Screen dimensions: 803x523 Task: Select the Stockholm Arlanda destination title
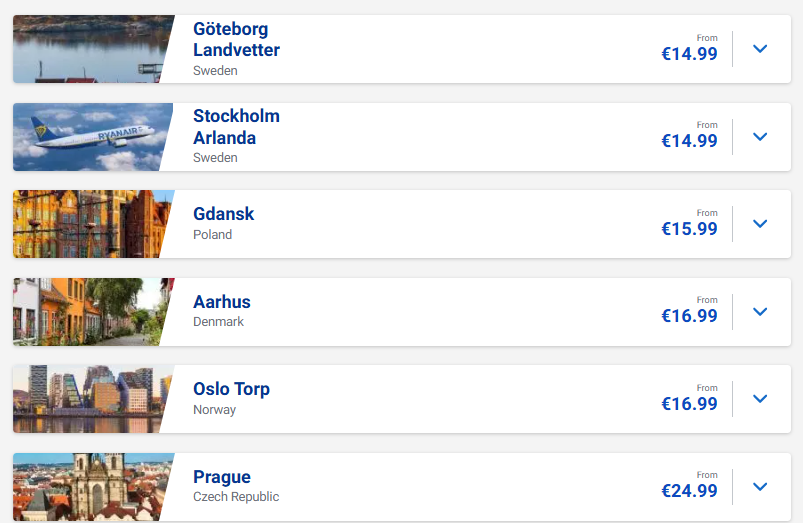(236, 127)
